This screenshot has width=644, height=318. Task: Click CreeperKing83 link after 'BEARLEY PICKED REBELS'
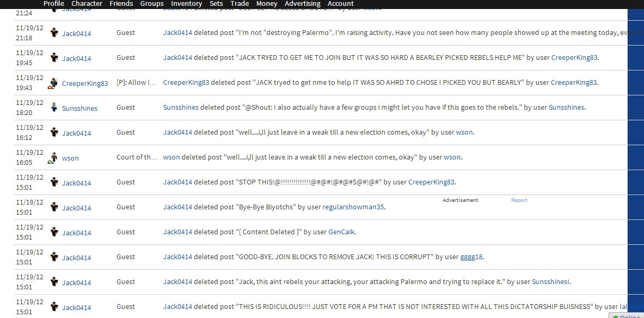pos(575,57)
